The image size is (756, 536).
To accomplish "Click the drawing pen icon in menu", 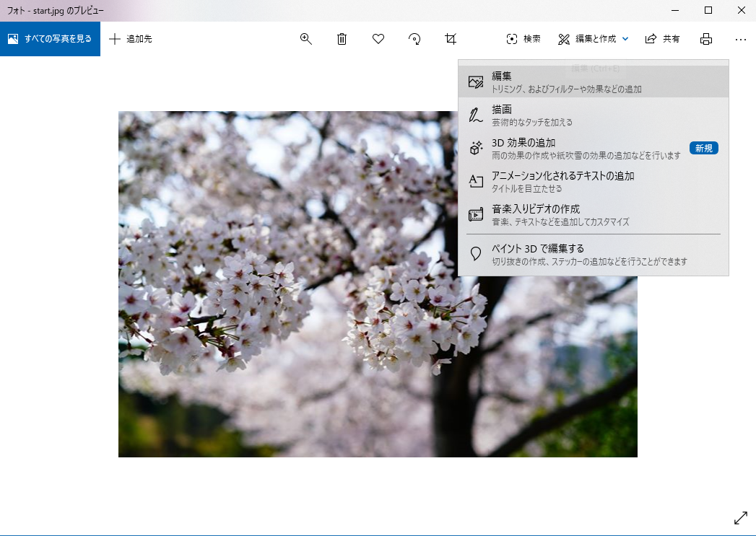I will click(475, 115).
